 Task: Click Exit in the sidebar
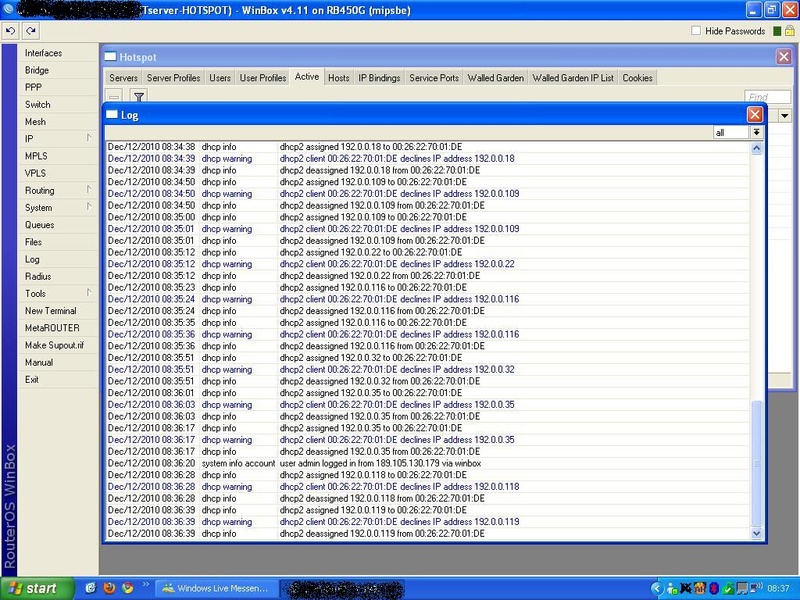tap(32, 380)
